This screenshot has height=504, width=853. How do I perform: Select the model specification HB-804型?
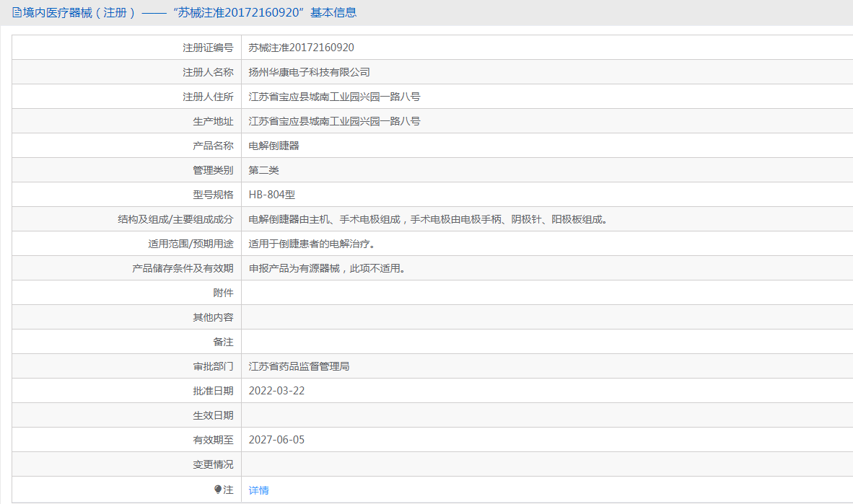(x=271, y=195)
